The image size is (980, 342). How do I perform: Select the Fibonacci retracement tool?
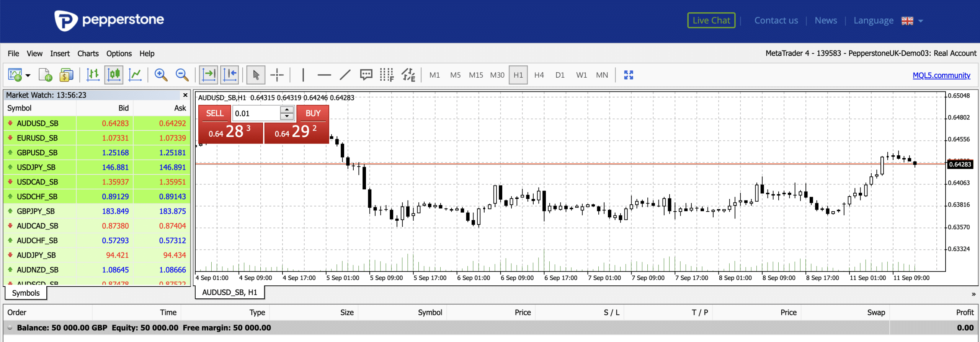[387, 75]
